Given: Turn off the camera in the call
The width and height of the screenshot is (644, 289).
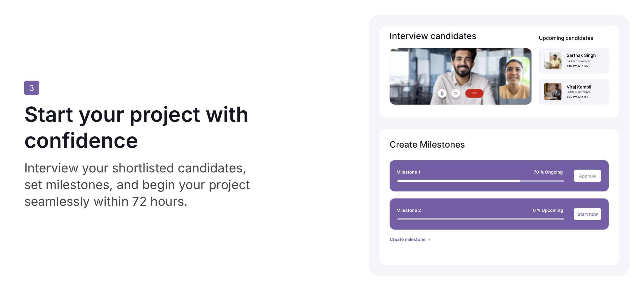Looking at the screenshot, I should (x=456, y=93).
